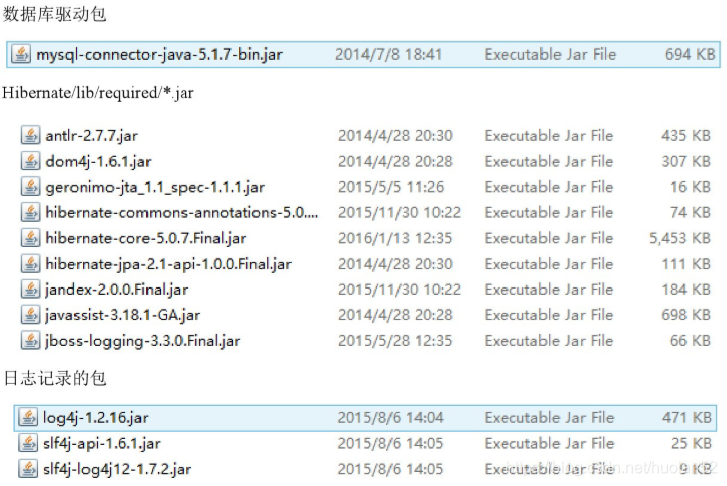Image resolution: width=727 pixels, height=486 pixels.
Task: Click size 74 KB of hibernate-commons-annotations jar
Action: (x=690, y=212)
